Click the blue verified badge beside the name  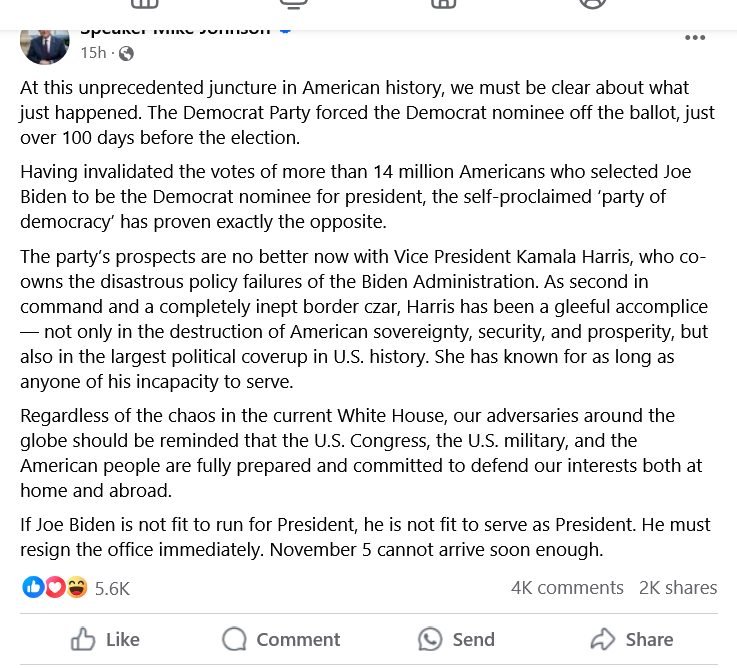[285, 30]
